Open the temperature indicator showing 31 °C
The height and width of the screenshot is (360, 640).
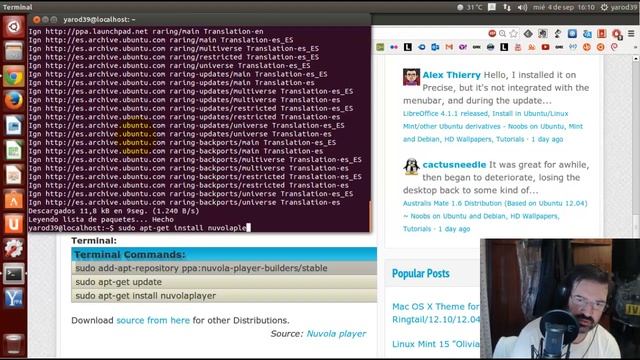tap(469, 7)
